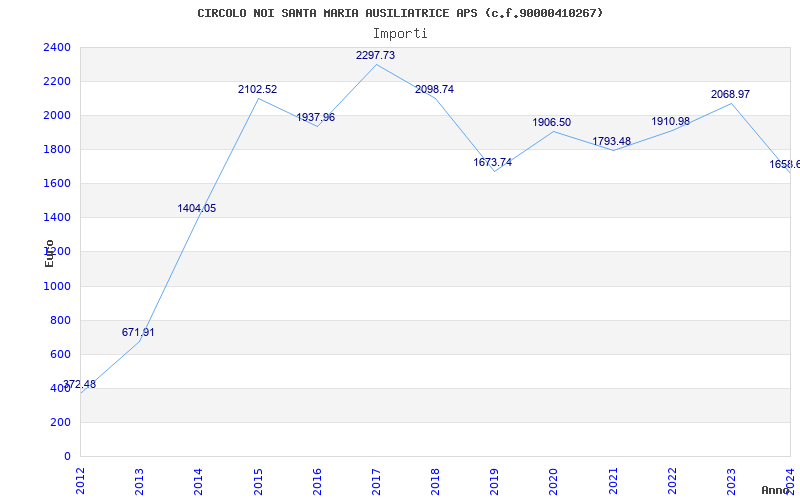Image resolution: width=800 pixels, height=500 pixels.
Task: Click the 1404.05 data label
Action: (197, 208)
